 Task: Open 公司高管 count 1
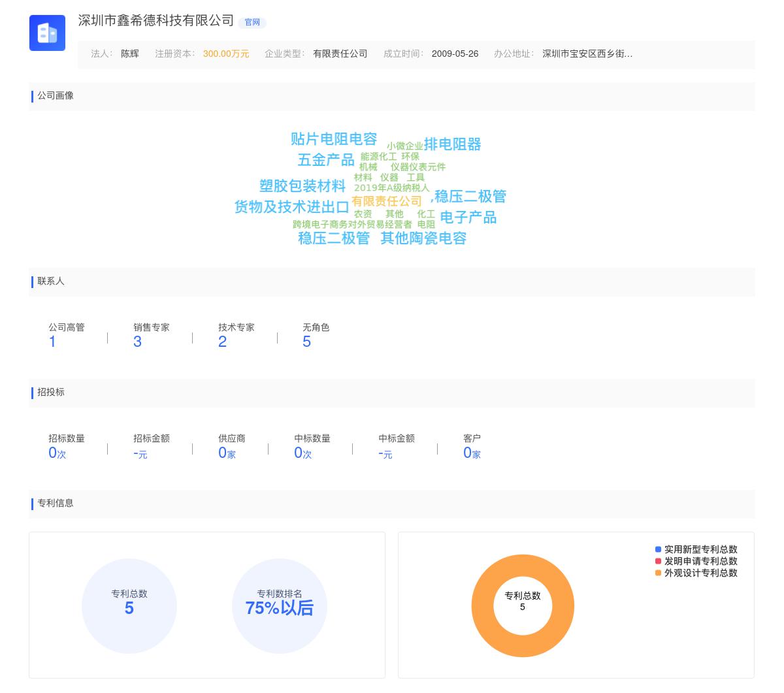(x=52, y=342)
